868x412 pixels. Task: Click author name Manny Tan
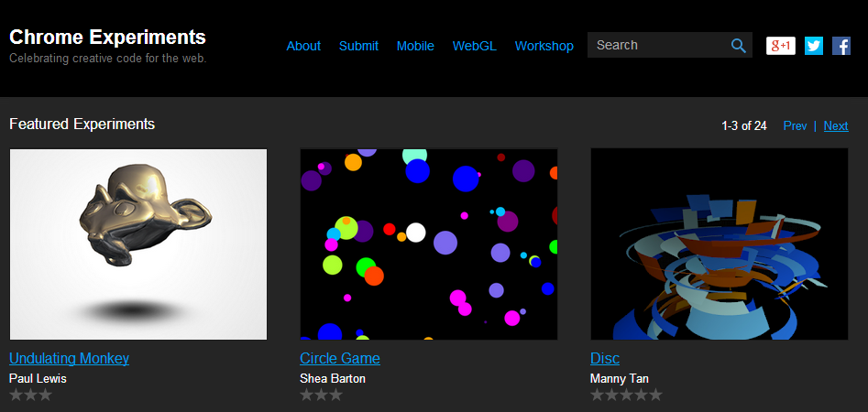point(620,379)
